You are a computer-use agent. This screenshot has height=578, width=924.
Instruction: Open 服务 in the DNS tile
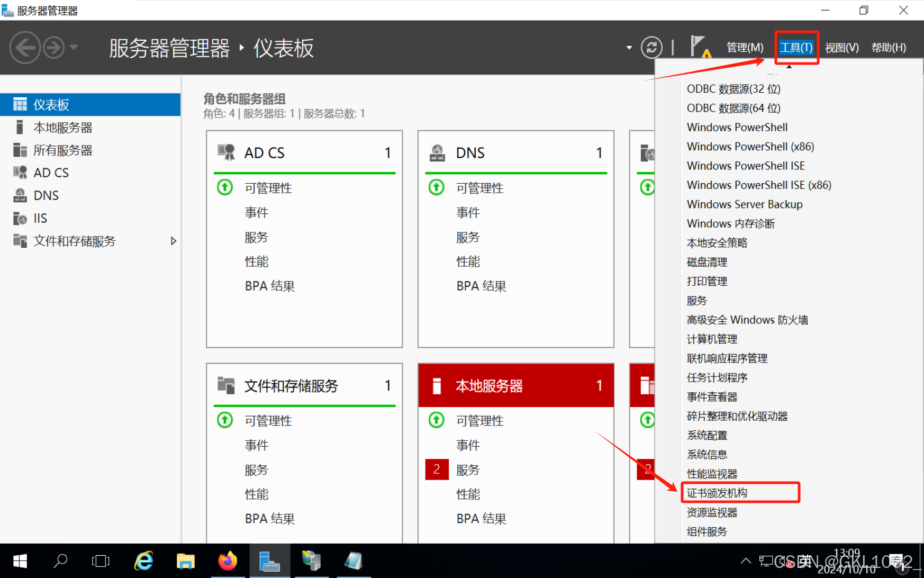point(468,237)
